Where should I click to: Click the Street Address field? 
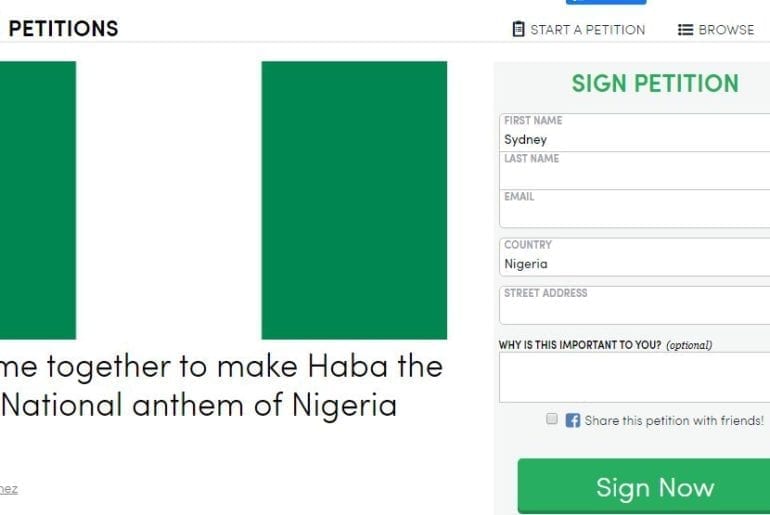point(636,306)
